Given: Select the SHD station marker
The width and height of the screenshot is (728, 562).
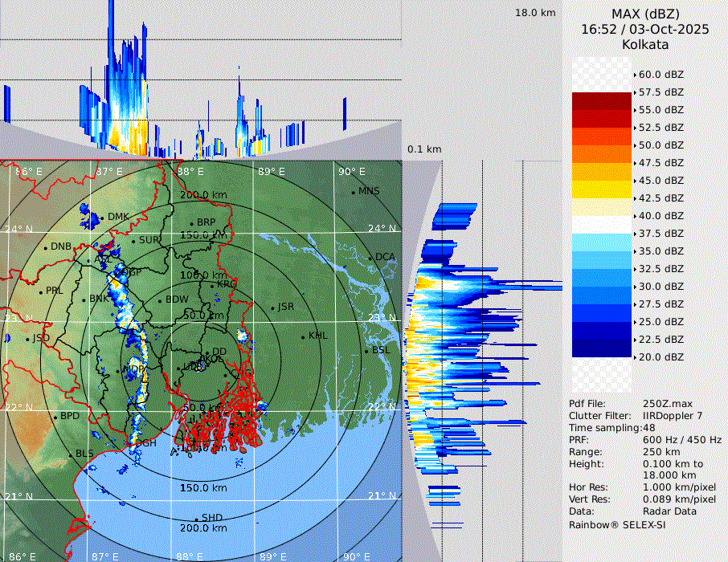Looking at the screenshot, I should [x=196, y=518].
